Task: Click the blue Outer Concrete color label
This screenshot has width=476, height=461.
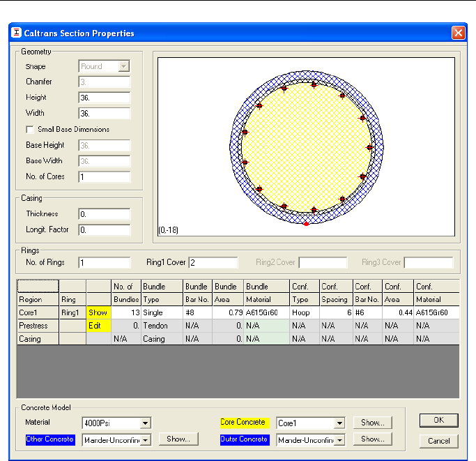Action: click(x=244, y=439)
